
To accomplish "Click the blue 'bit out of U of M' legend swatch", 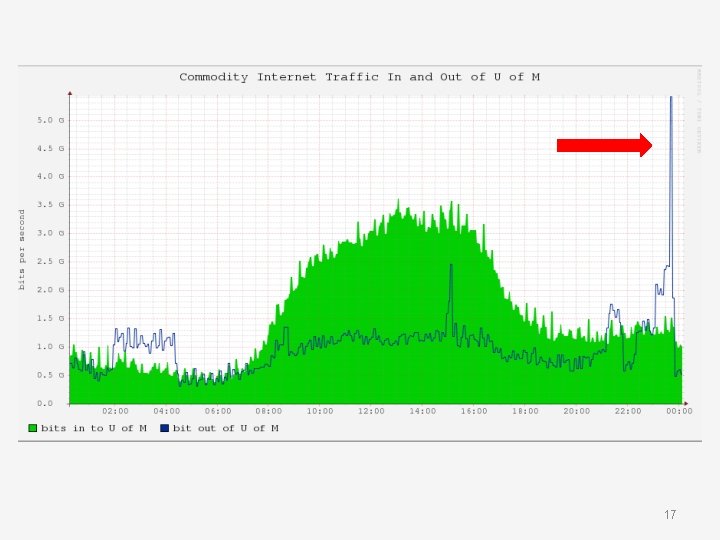I will 164,428.
